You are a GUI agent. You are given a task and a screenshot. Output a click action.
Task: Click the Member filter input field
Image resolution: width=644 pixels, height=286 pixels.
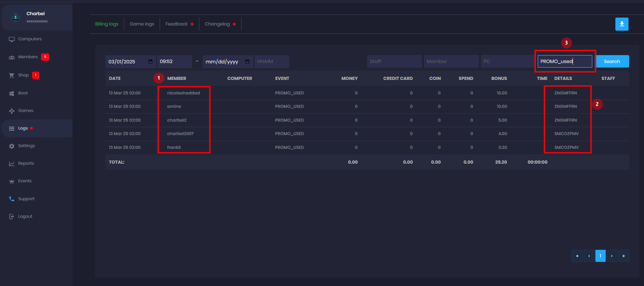click(451, 62)
